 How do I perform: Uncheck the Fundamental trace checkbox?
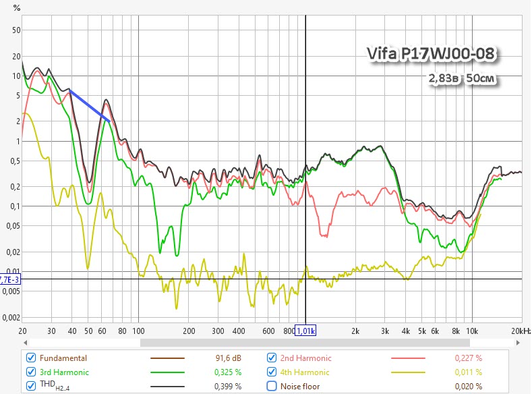click(31, 358)
